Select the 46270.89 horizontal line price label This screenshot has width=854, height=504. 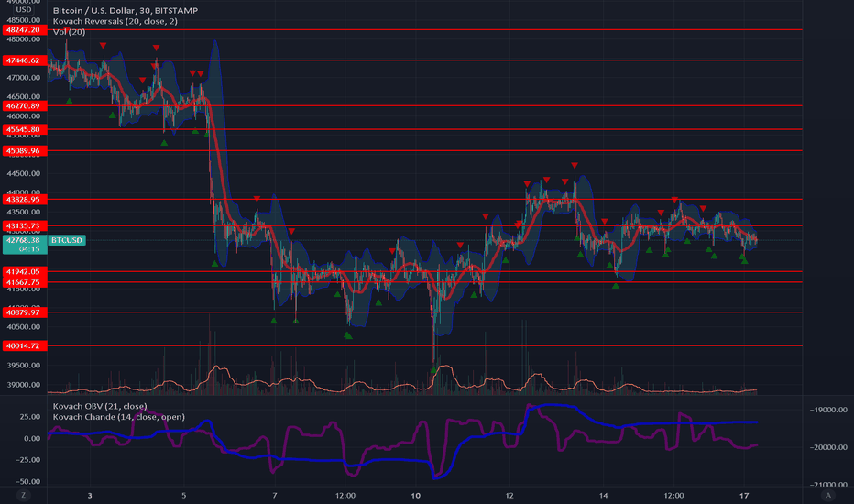click(x=25, y=105)
